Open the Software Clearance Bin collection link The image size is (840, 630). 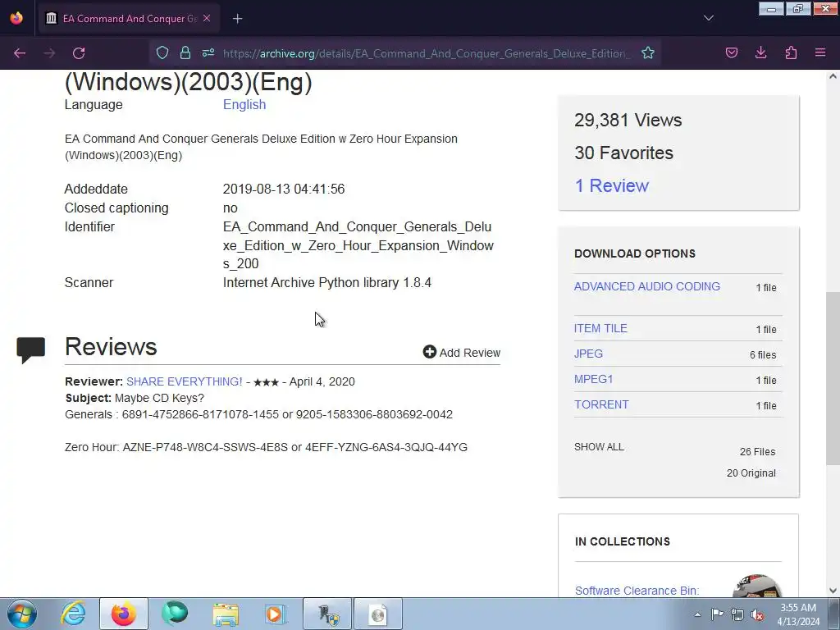(637, 591)
